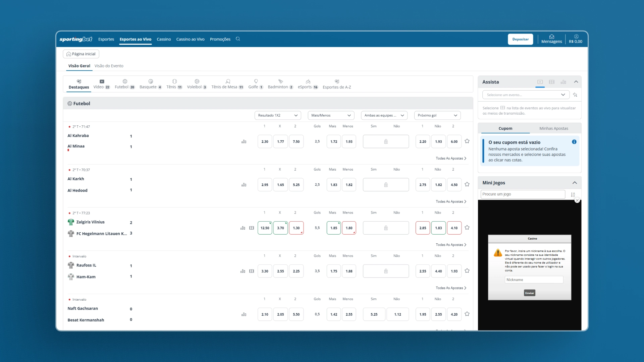Open the Ambas as equipes market dropdown
644x362 pixels.
tap(384, 115)
